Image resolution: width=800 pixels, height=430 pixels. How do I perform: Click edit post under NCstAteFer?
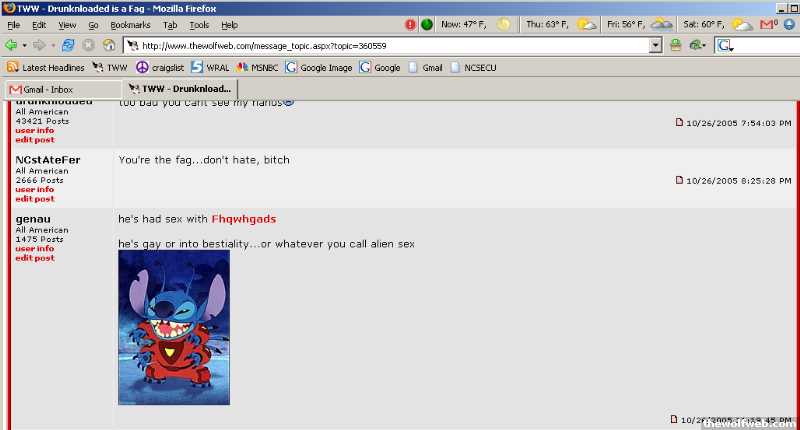pyautogui.click(x=35, y=199)
